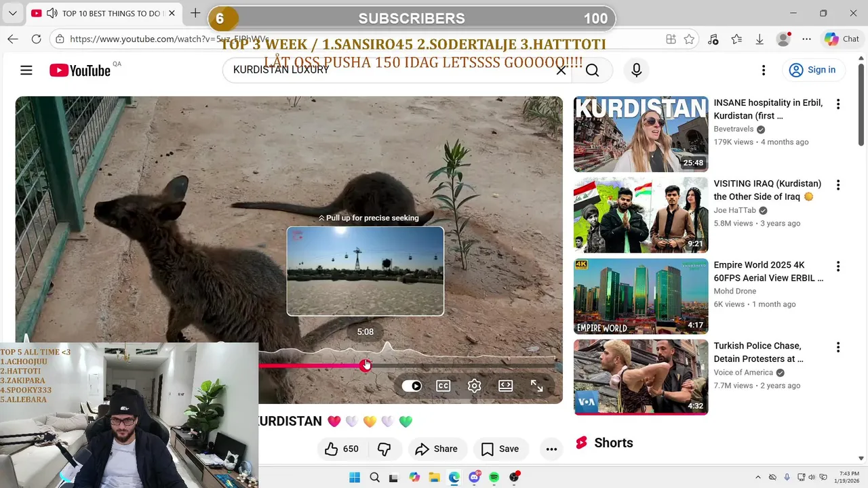The width and height of the screenshot is (868, 488).
Task: Open new browser tab with plus
Action: tap(195, 14)
